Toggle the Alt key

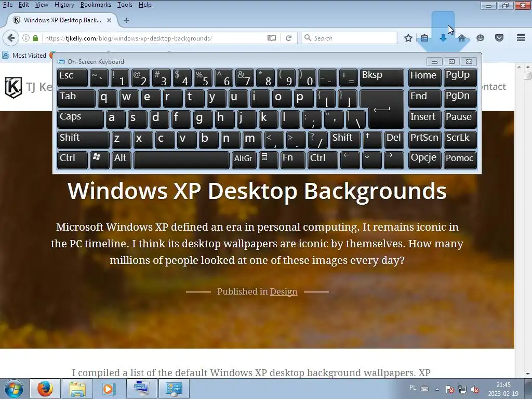[121, 160]
